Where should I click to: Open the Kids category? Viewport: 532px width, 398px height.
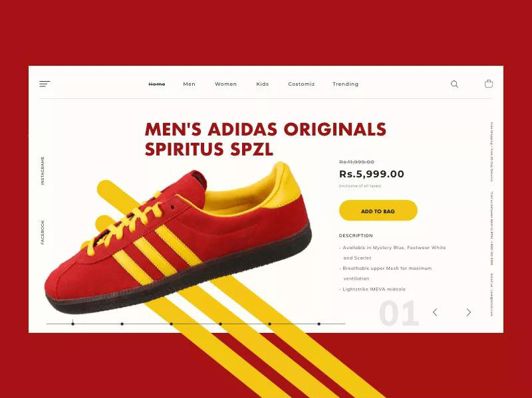262,84
